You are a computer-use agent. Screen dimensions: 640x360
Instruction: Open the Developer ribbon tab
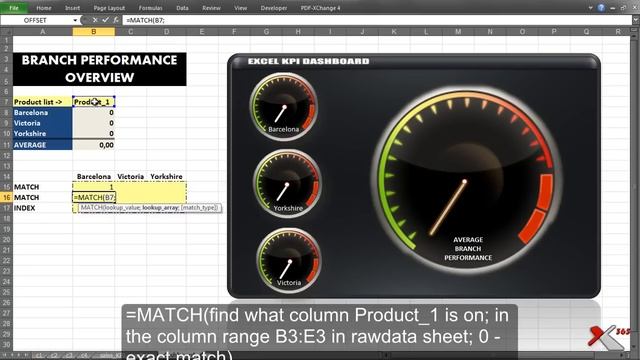(x=274, y=8)
